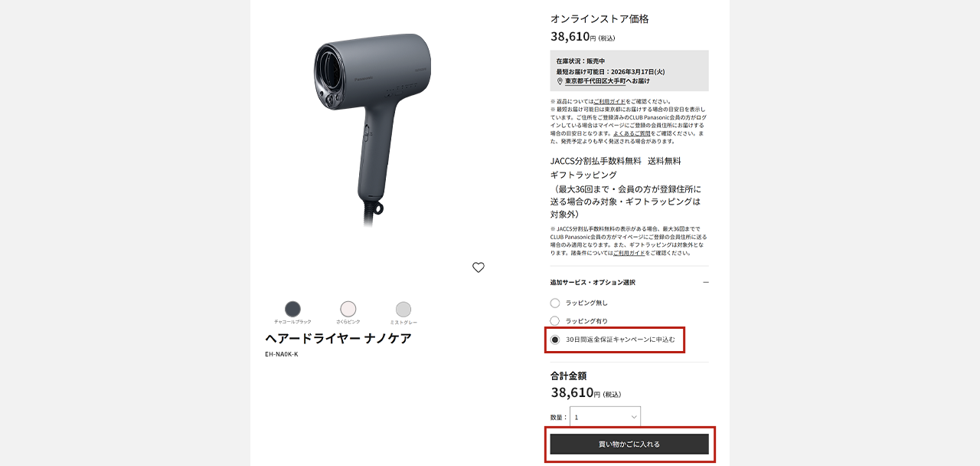Click the 追加サービス・オプション選択 heading
Screen dimensions: 980x466
point(593,282)
